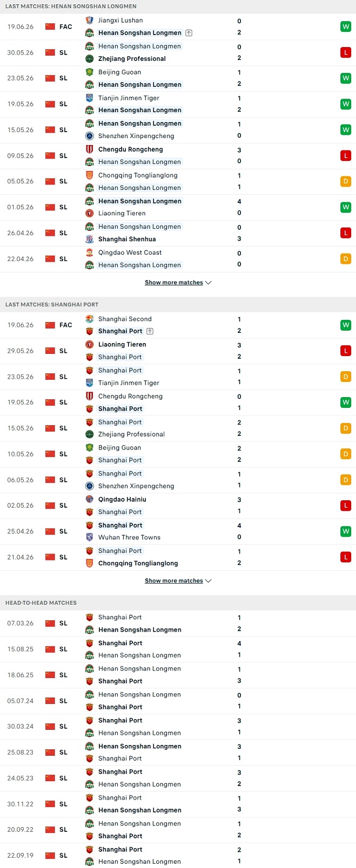Click orange D badge for Tianjin Jinmen Tiger 23.05.26 match
Screen dimensions: 356x868
(x=346, y=377)
